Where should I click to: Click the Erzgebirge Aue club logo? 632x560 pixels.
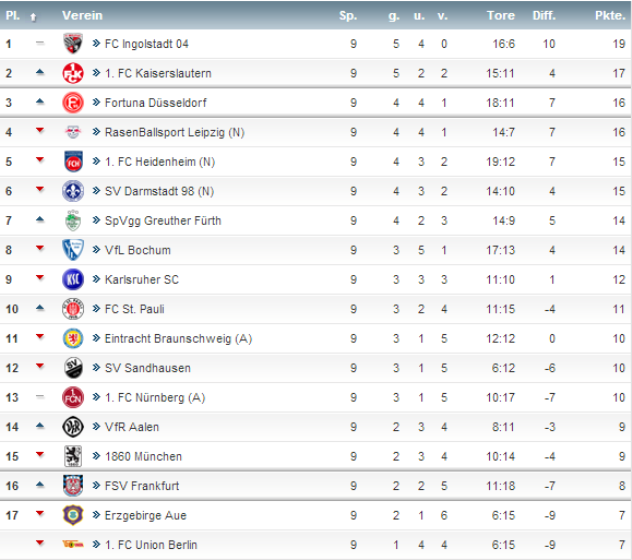click(72, 515)
